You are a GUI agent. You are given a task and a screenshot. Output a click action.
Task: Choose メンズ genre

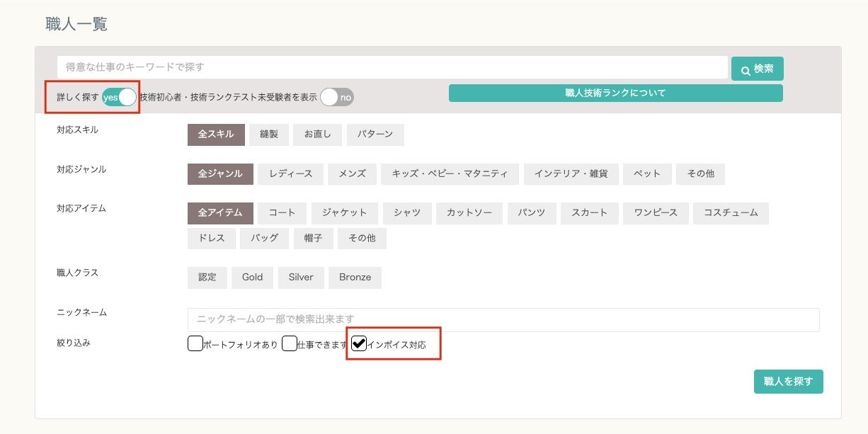[x=352, y=173]
